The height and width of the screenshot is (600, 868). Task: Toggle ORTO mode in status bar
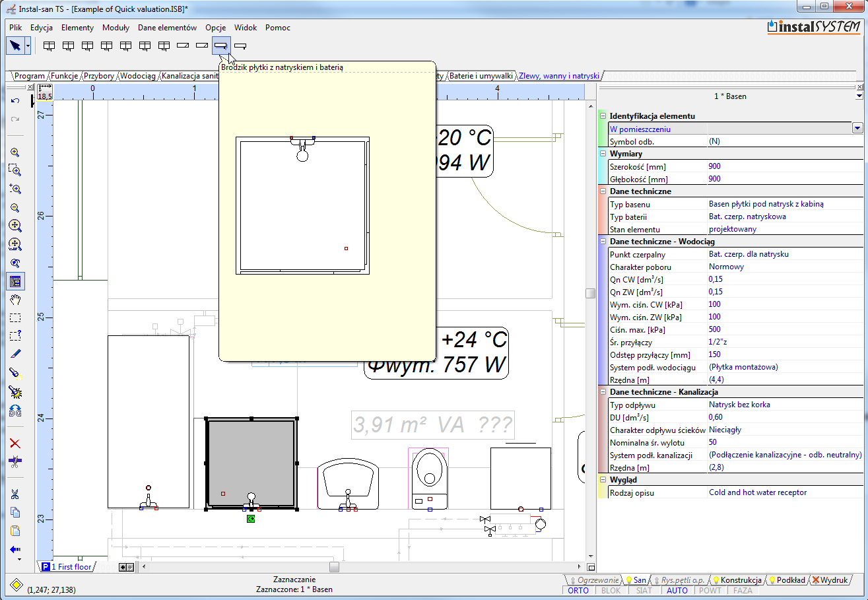pyautogui.click(x=578, y=591)
